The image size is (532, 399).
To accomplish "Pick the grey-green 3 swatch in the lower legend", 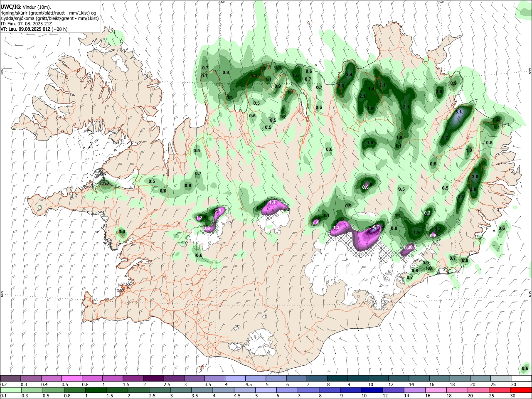I will pyautogui.click(x=180, y=390).
